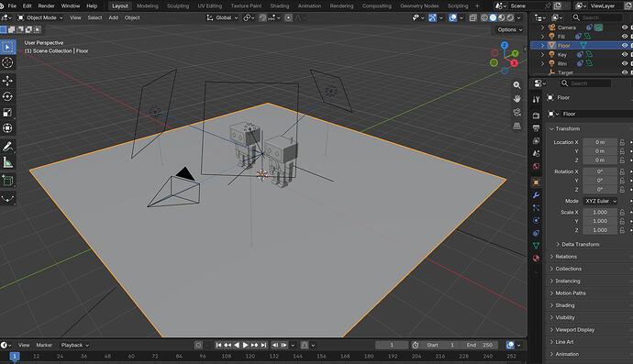The image size is (633, 364).
Task: Toggle lock on Scale X
Action: pyautogui.click(x=622, y=213)
